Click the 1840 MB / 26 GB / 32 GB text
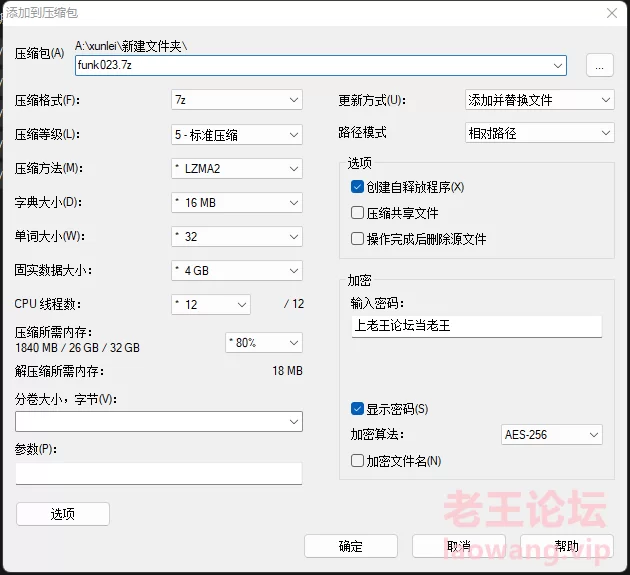Screen dimensions: 630x575 [77, 348]
